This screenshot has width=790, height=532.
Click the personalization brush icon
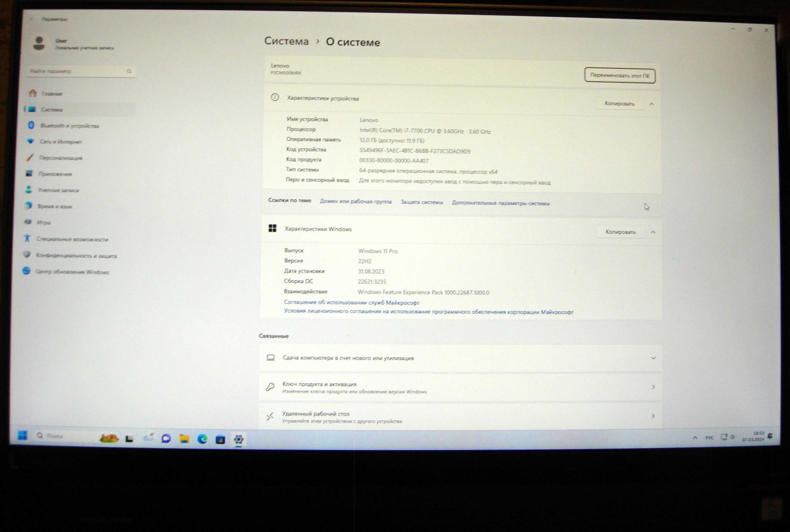tap(30, 157)
